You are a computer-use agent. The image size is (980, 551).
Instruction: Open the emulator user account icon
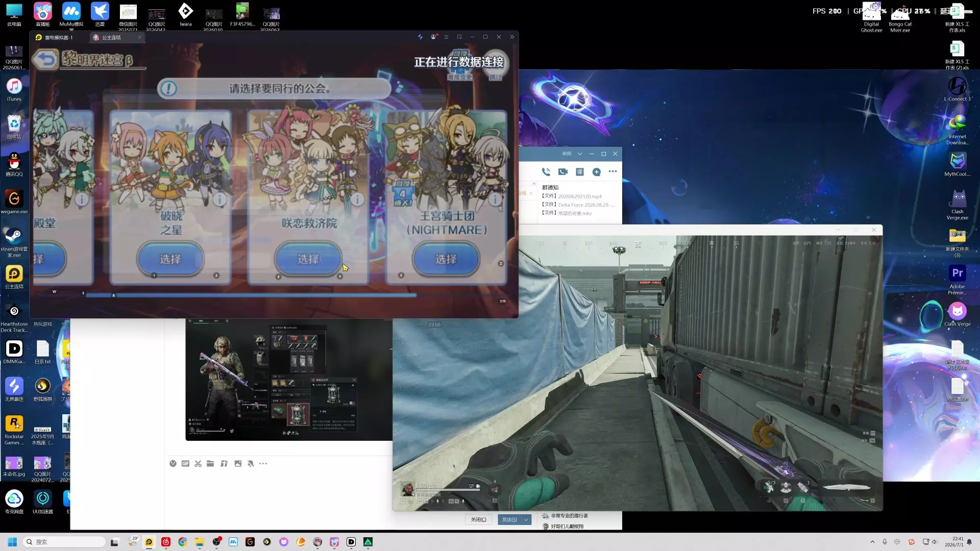pyautogui.click(x=433, y=37)
